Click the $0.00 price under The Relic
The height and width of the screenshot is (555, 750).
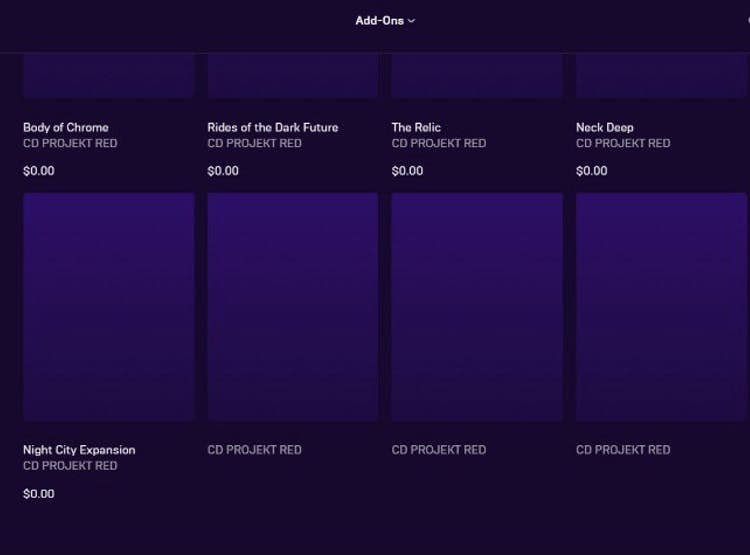pyautogui.click(x=407, y=171)
